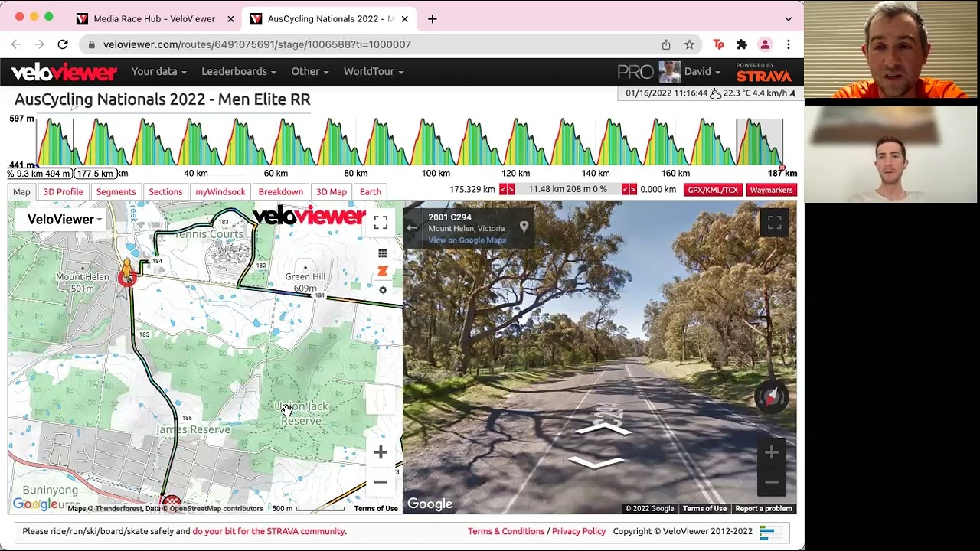Bookmark this page with star icon
980x551 pixels.
pyautogui.click(x=689, y=44)
